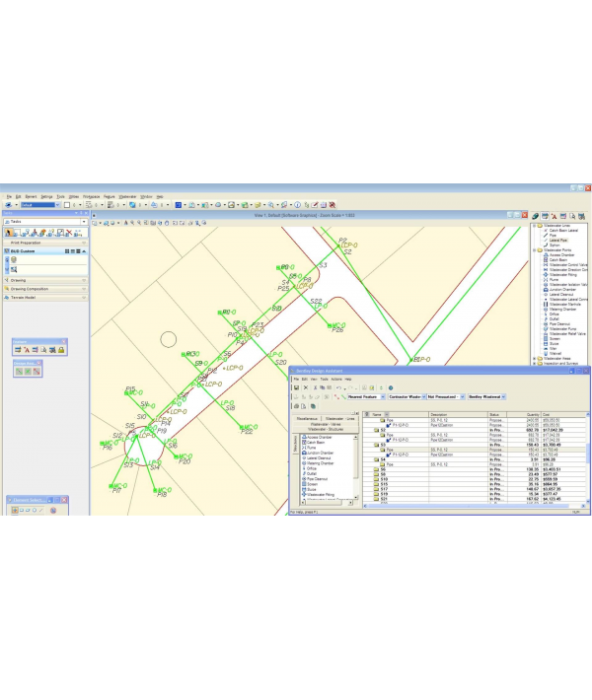Image resolution: width=592 pixels, height=700 pixels.
Task: Click the X delete icon in Design Assistant toolbar
Action: [306, 387]
